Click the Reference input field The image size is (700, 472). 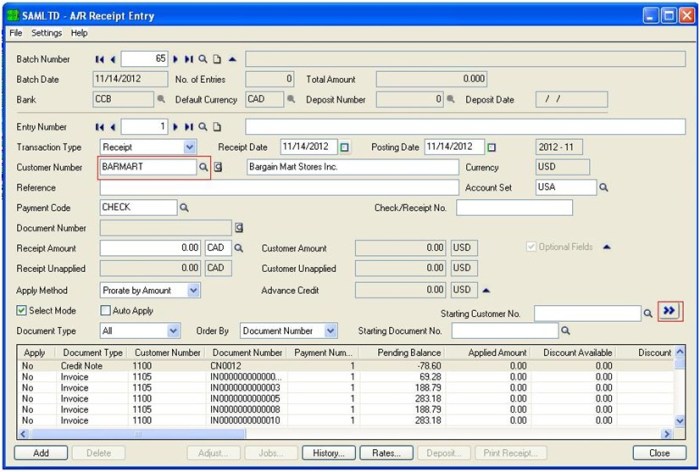[x=279, y=188]
